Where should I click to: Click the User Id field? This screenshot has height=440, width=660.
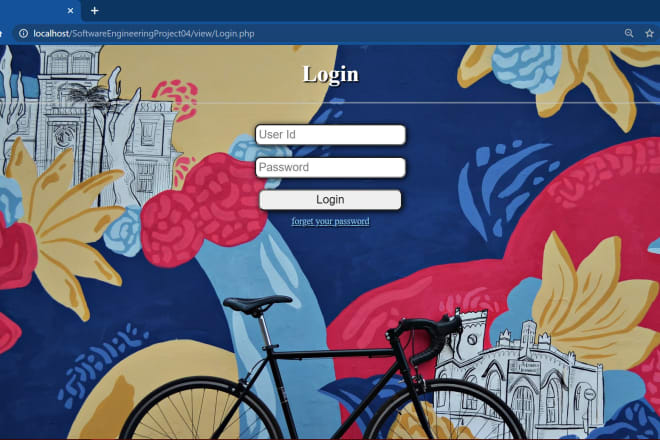tap(330, 135)
